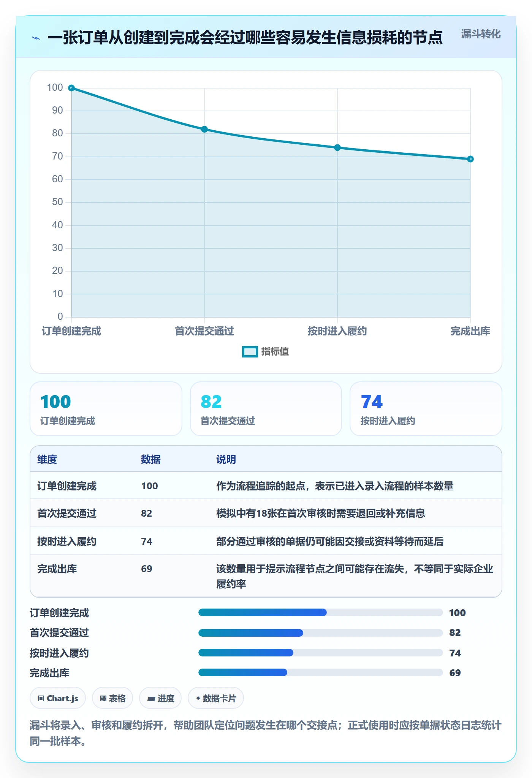Select table row cell 完成出库
Screen dimensions: 532x778
click(x=57, y=569)
